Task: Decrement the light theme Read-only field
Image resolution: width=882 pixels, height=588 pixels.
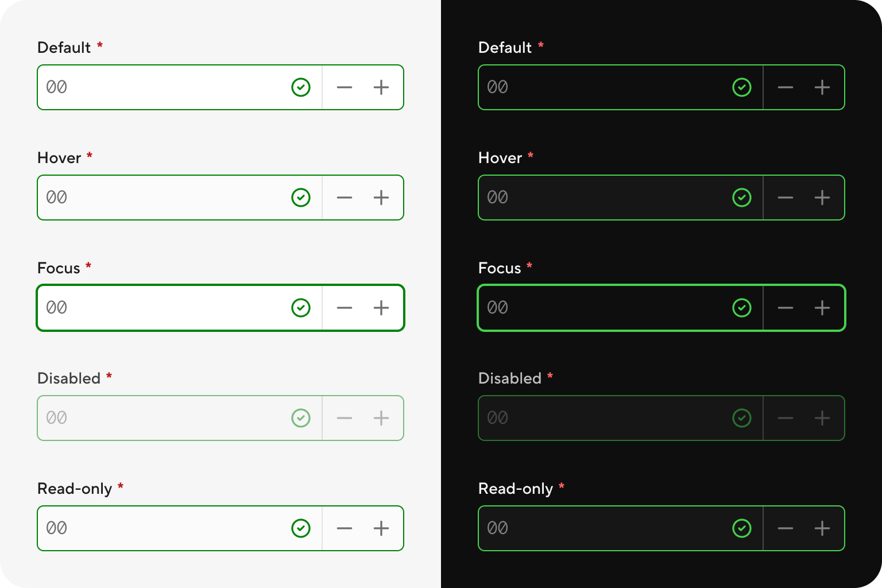Action: [345, 528]
